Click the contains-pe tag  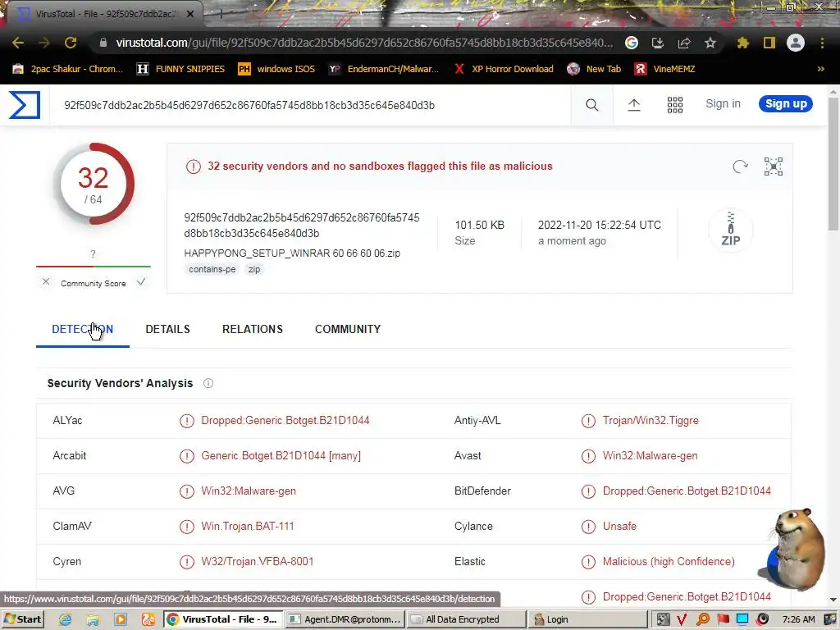(x=212, y=269)
